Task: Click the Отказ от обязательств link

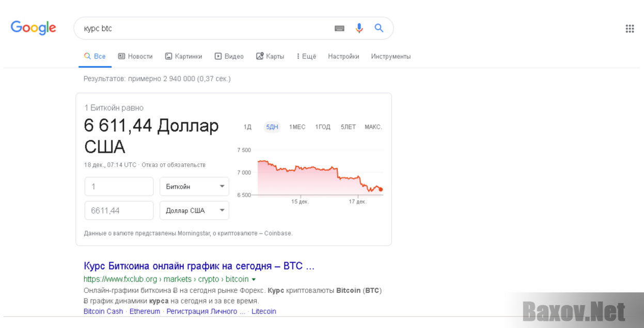Action: click(x=174, y=165)
